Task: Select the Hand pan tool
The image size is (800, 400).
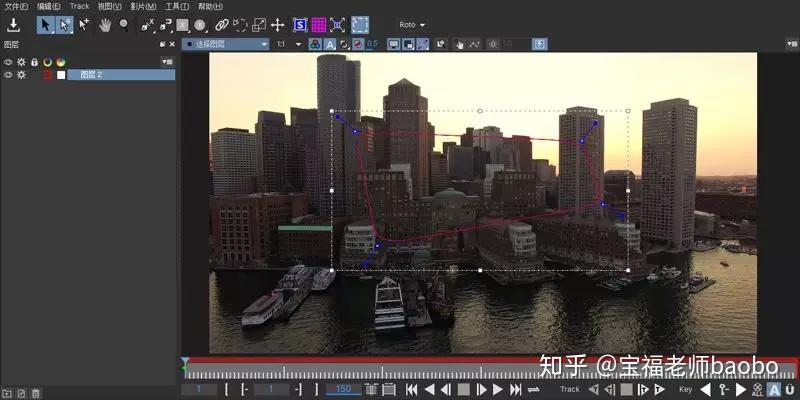Action: click(x=105, y=25)
